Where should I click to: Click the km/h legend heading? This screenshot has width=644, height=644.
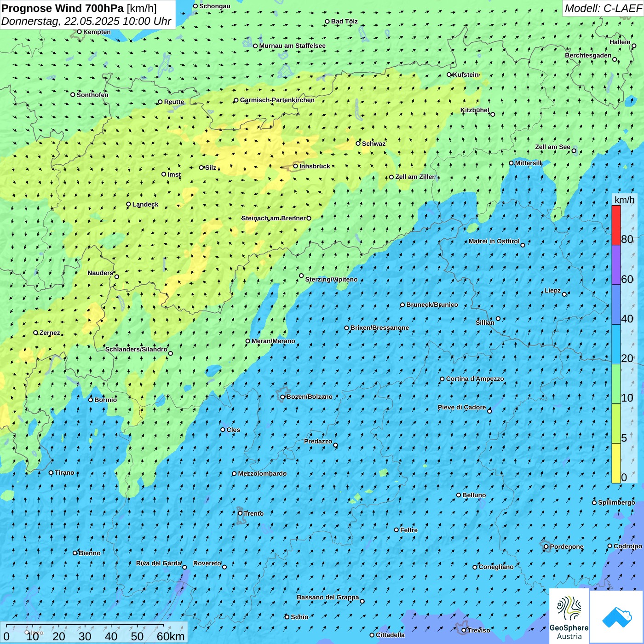tap(624, 200)
